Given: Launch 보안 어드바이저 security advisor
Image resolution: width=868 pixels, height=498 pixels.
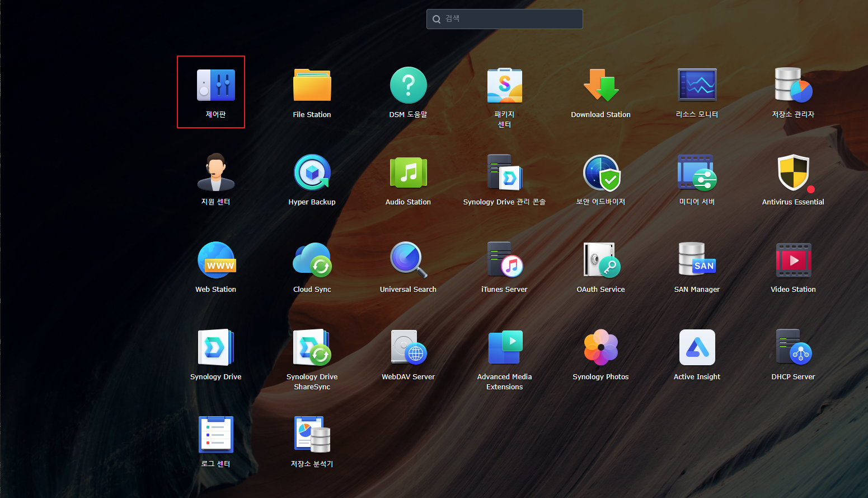Looking at the screenshot, I should click(601, 173).
